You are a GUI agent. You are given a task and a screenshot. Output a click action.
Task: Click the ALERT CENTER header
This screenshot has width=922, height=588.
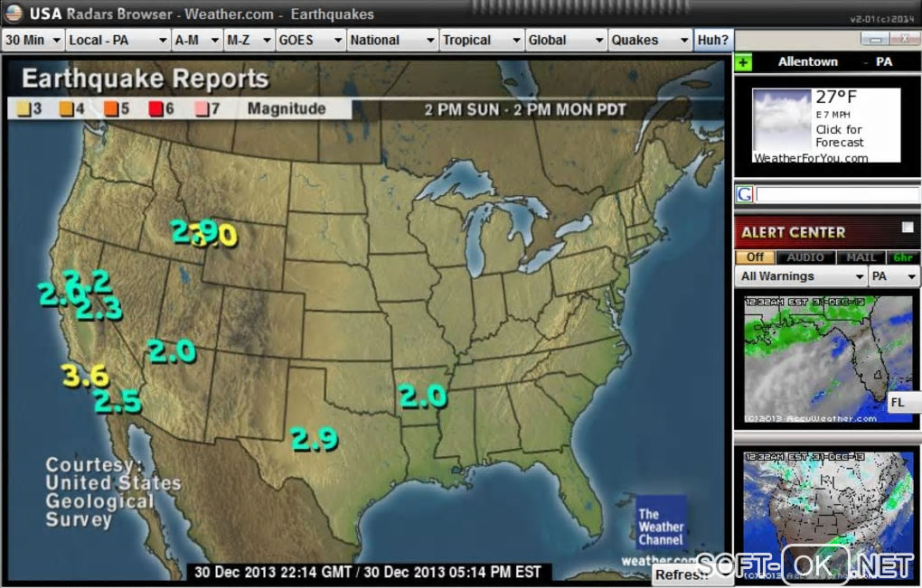(x=794, y=233)
